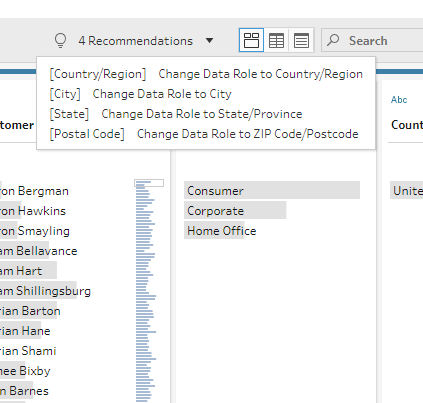Select the Home Office segment value

pyautogui.click(x=221, y=230)
